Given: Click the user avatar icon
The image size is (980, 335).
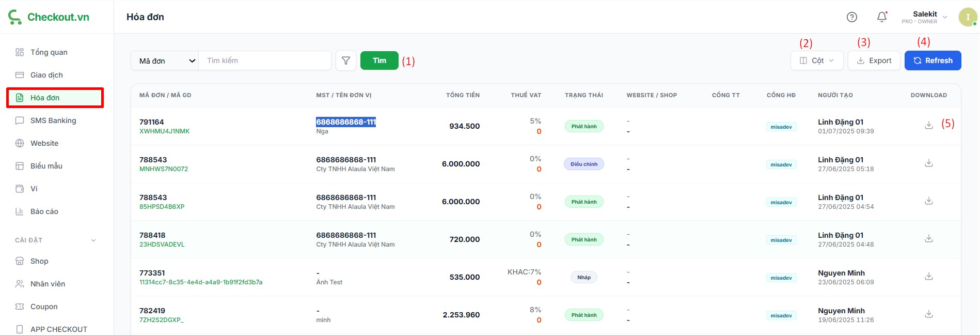Looking at the screenshot, I should click(x=967, y=17).
